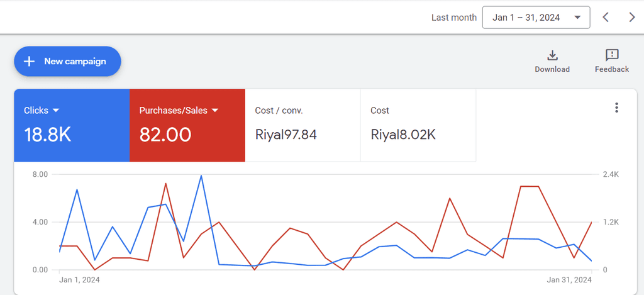Click the Download label text
The height and width of the screenshot is (295, 644).
point(552,69)
